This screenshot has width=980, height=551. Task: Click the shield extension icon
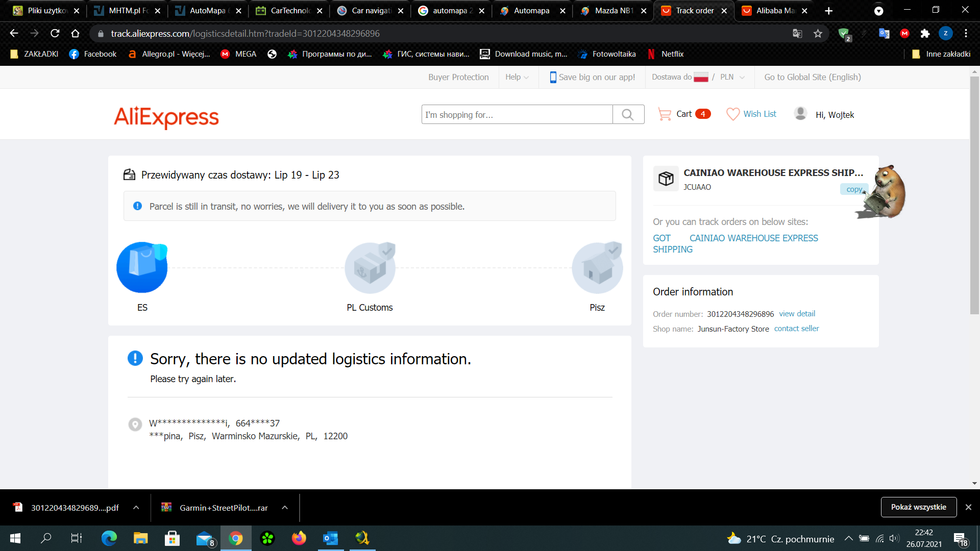[x=844, y=34]
